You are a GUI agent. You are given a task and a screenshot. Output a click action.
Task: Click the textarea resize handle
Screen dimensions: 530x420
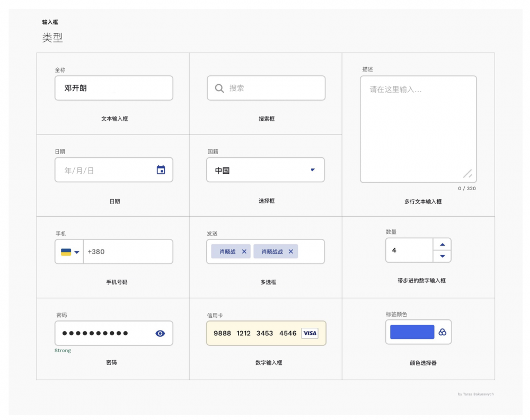tap(467, 174)
